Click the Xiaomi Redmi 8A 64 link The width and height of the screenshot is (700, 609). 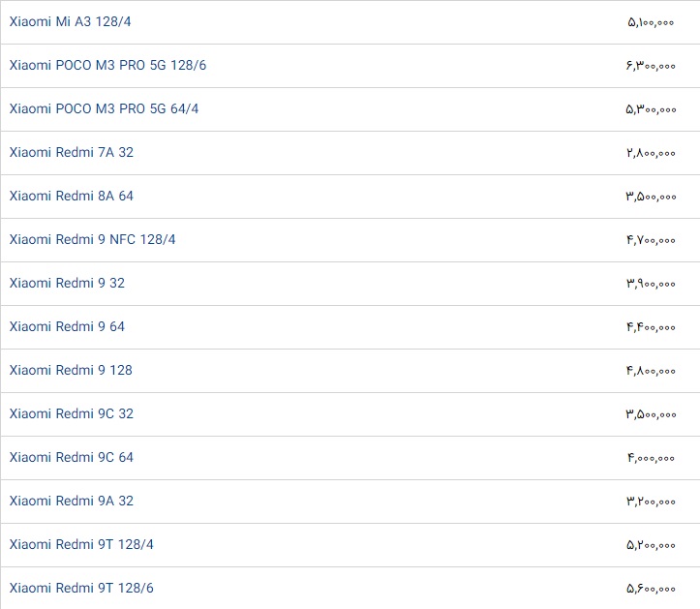pyautogui.click(x=72, y=196)
